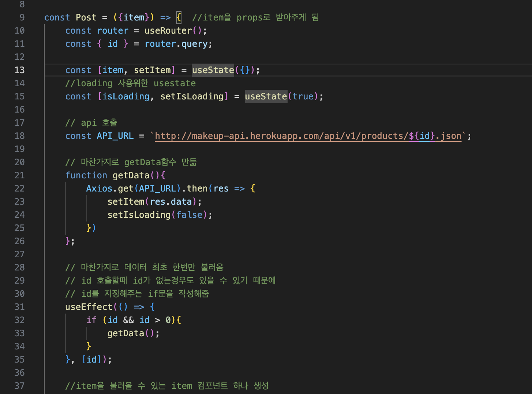The width and height of the screenshot is (532, 394).
Task: Click the function keyword on line 21
Action: tap(86, 175)
